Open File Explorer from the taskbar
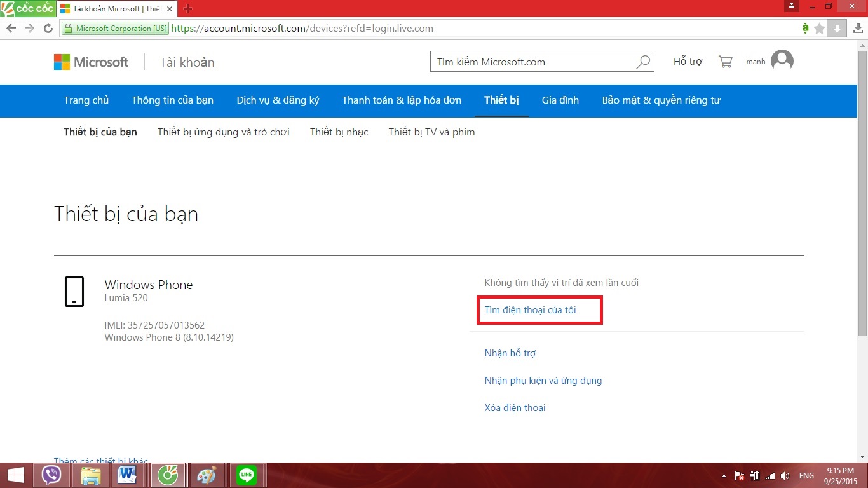Image resolution: width=868 pixels, height=488 pixels. click(x=91, y=475)
